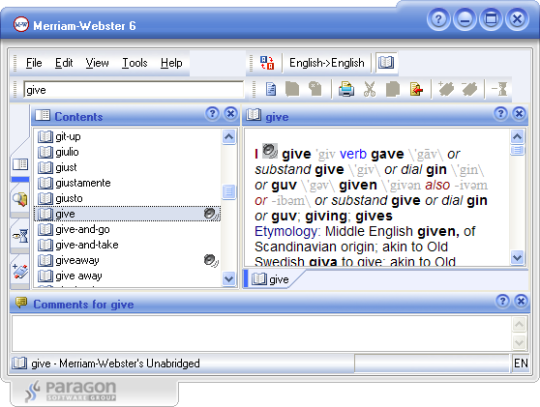Click the scissors cut icon
540x407 pixels.
370,89
